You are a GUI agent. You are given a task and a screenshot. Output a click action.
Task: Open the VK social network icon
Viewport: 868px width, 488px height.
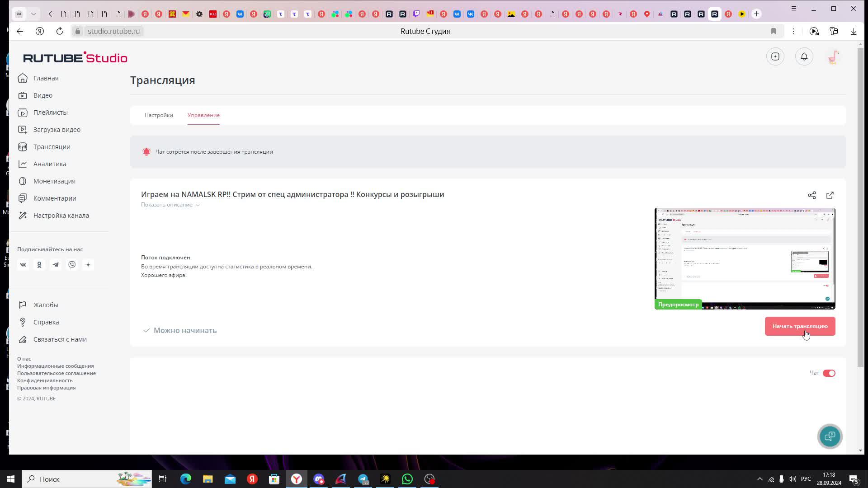click(23, 265)
